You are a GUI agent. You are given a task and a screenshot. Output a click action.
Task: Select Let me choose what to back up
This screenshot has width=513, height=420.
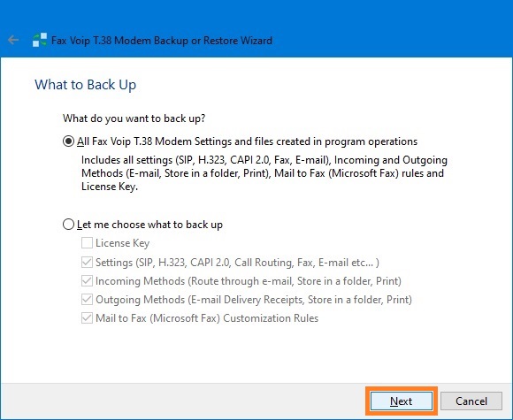(68, 225)
